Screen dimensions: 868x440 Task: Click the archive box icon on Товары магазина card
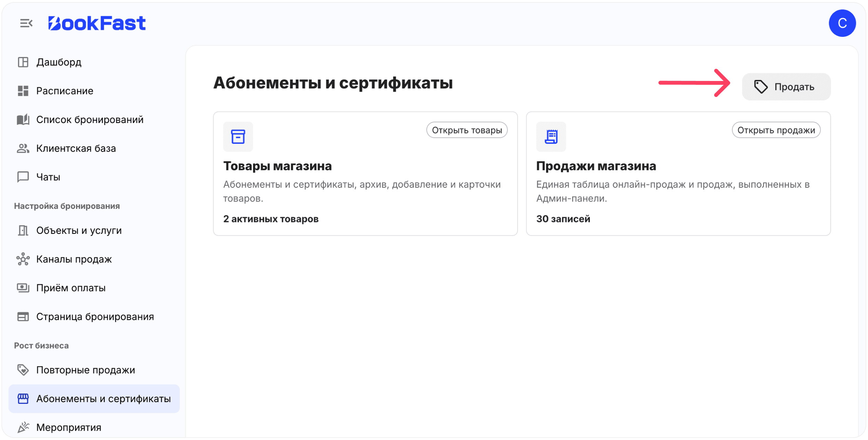(x=238, y=137)
